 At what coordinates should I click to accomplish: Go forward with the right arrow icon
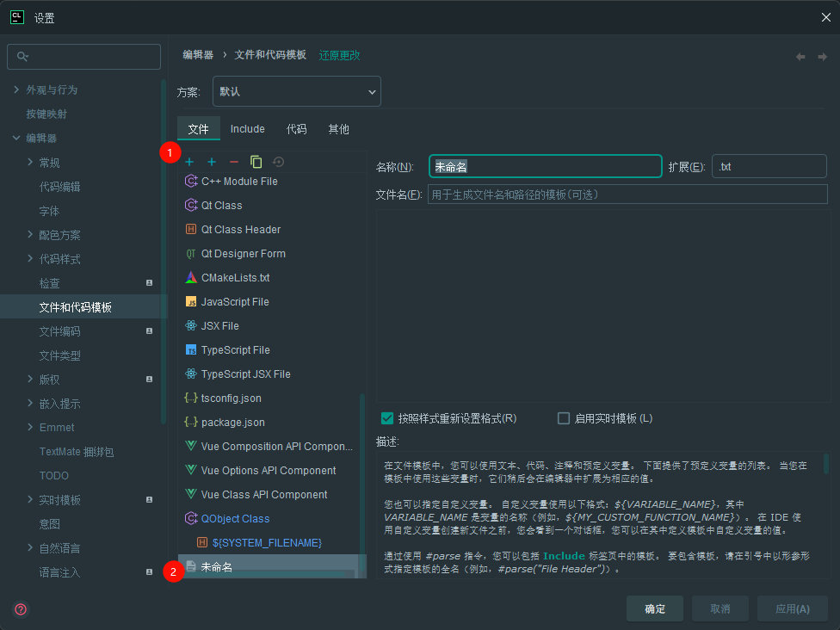point(822,57)
